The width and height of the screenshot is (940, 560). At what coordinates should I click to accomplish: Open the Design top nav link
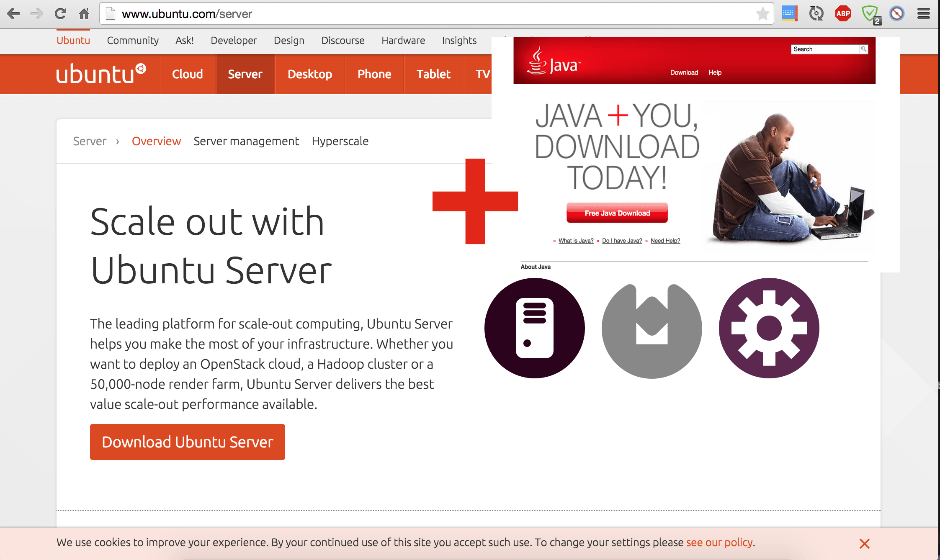[x=289, y=40]
